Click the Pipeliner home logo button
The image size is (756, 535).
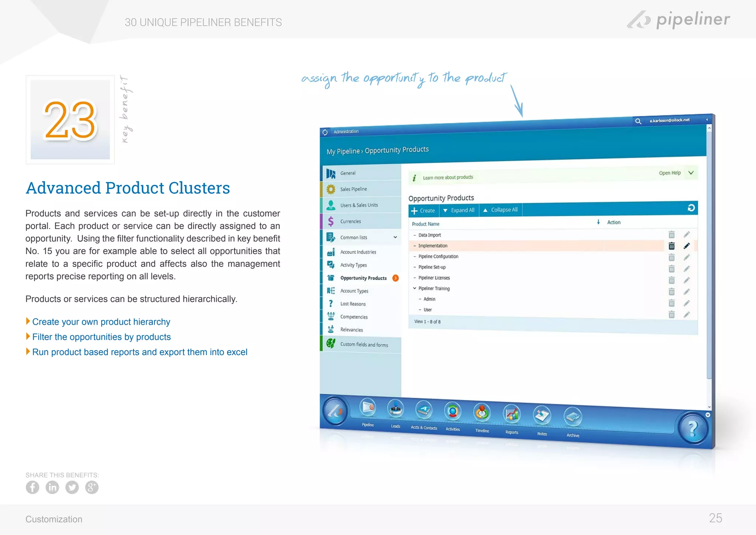point(335,410)
